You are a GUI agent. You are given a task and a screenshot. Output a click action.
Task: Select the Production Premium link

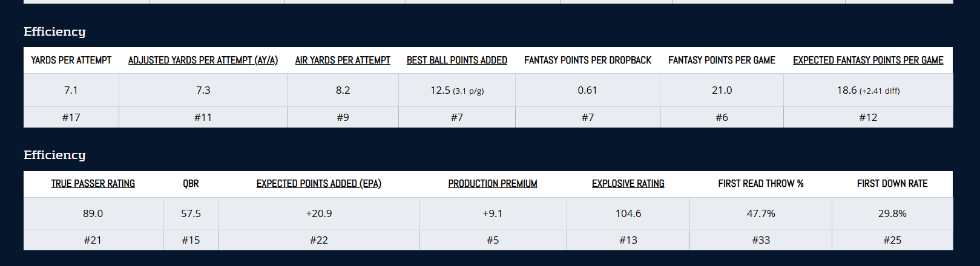(x=492, y=184)
